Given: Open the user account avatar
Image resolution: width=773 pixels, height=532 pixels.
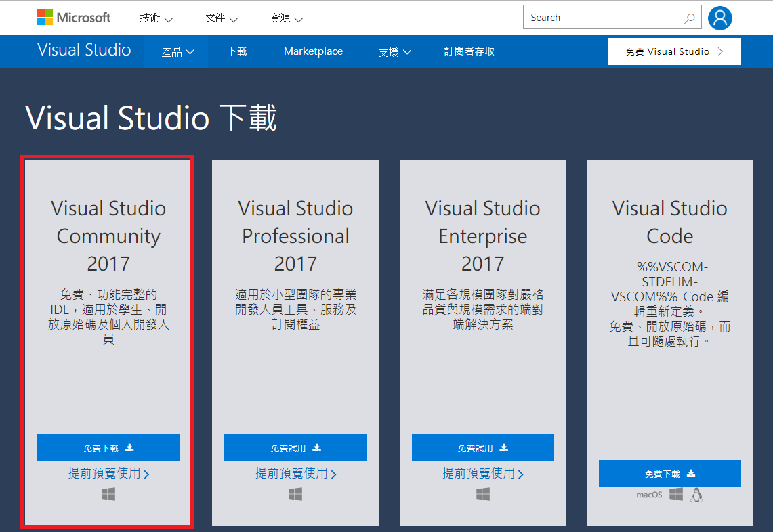Looking at the screenshot, I should pyautogui.click(x=719, y=18).
